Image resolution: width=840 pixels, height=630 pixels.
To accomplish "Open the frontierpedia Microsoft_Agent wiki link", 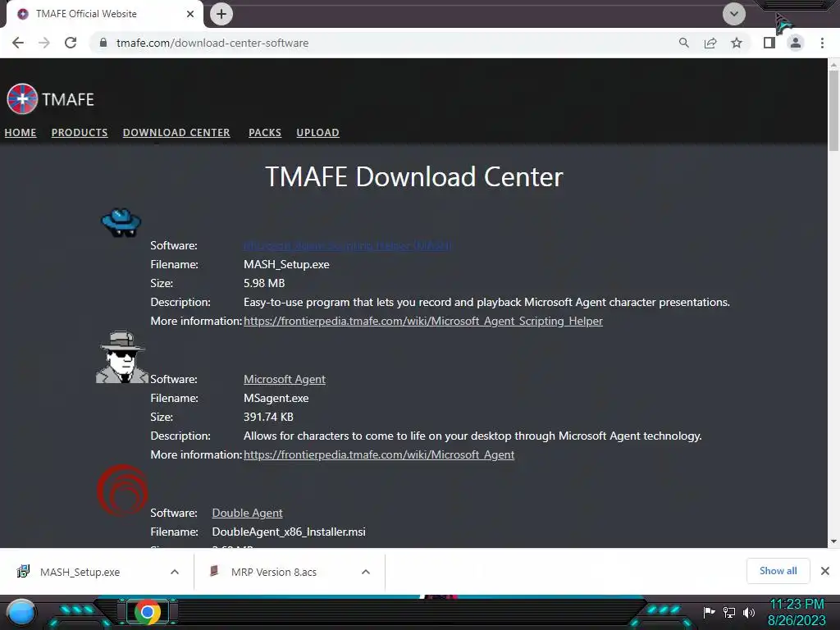I will [x=379, y=454].
